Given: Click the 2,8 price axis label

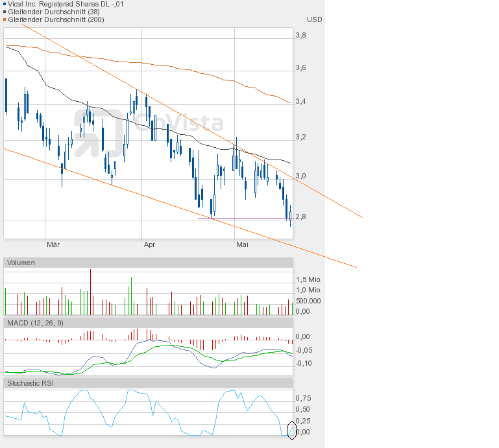Looking at the screenshot, I should coord(301,217).
